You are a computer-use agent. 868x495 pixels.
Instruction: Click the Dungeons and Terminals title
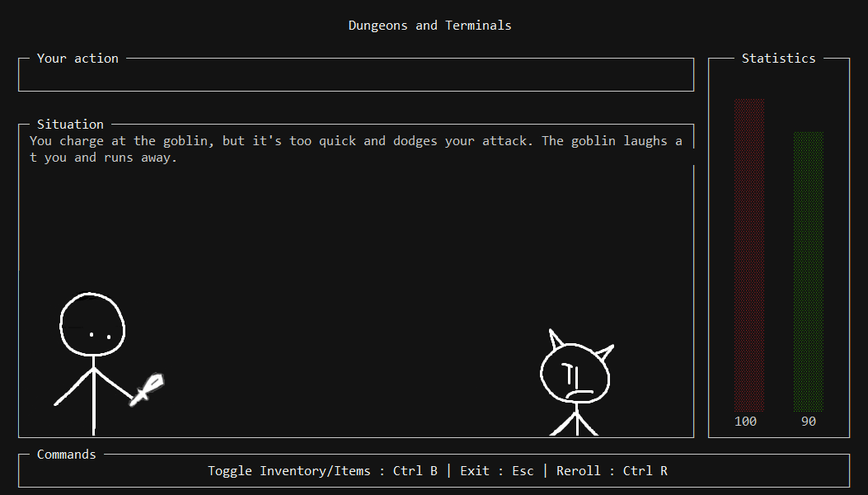(x=429, y=26)
